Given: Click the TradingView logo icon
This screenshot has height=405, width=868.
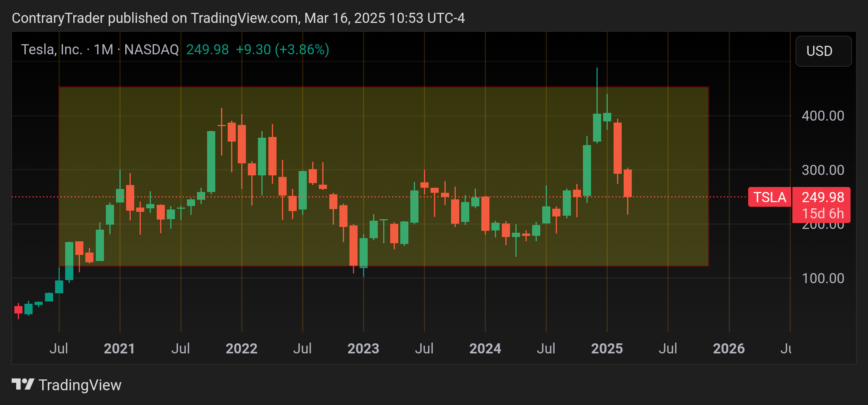Looking at the screenshot, I should coord(23,384).
